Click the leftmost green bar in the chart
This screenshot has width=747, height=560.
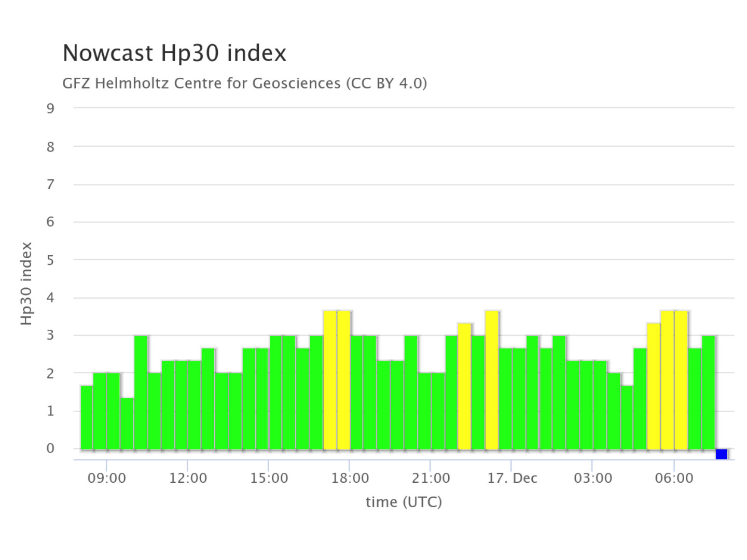point(87,417)
